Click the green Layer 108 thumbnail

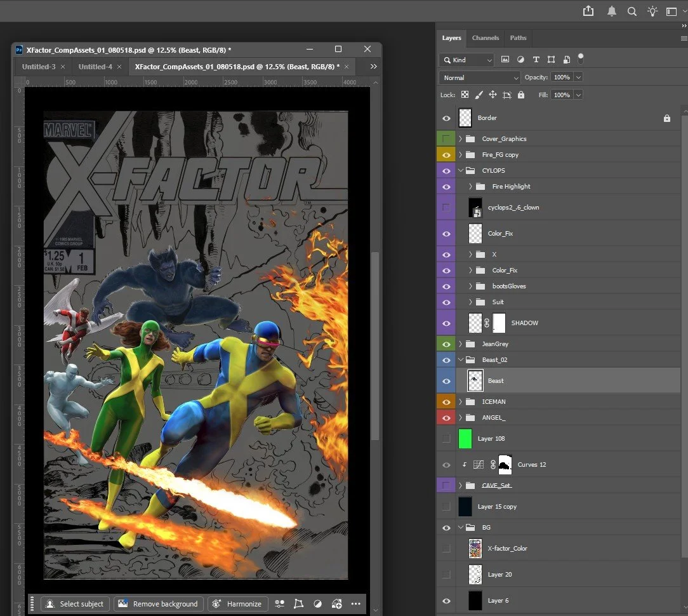point(465,439)
